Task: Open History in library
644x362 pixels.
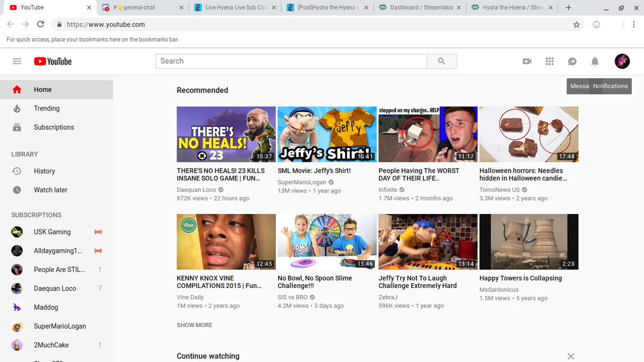Action: tap(56, 171)
